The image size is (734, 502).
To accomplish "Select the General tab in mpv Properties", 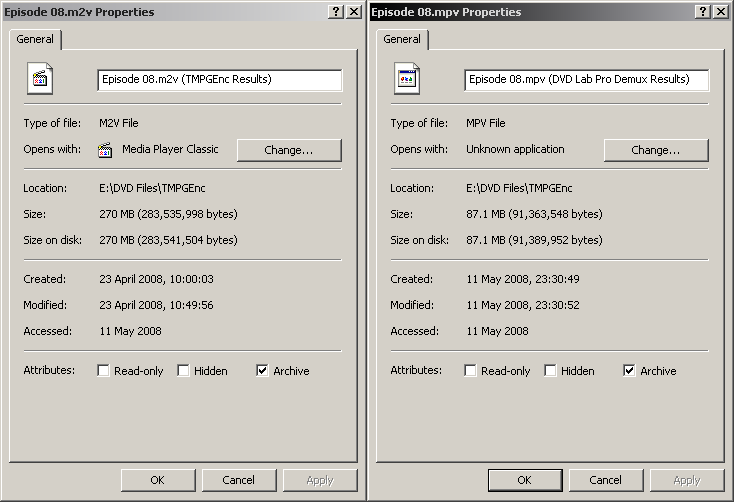I will pos(402,39).
